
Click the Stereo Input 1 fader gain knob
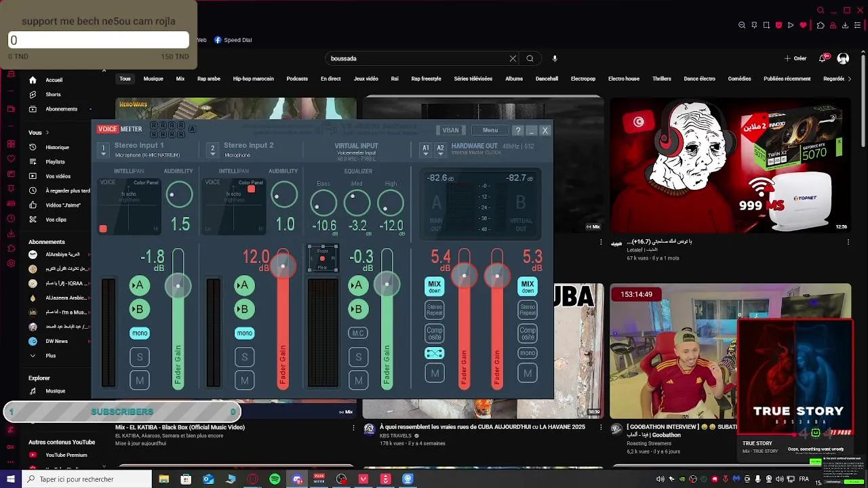(178, 285)
